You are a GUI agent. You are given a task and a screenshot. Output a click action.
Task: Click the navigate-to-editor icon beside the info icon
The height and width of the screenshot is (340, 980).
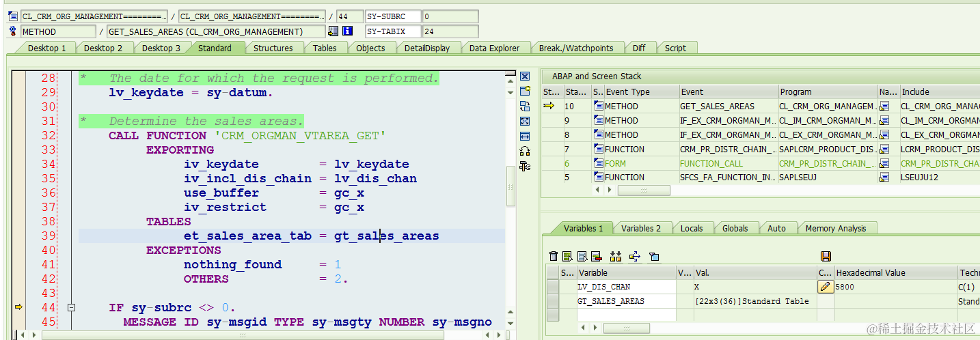click(333, 31)
